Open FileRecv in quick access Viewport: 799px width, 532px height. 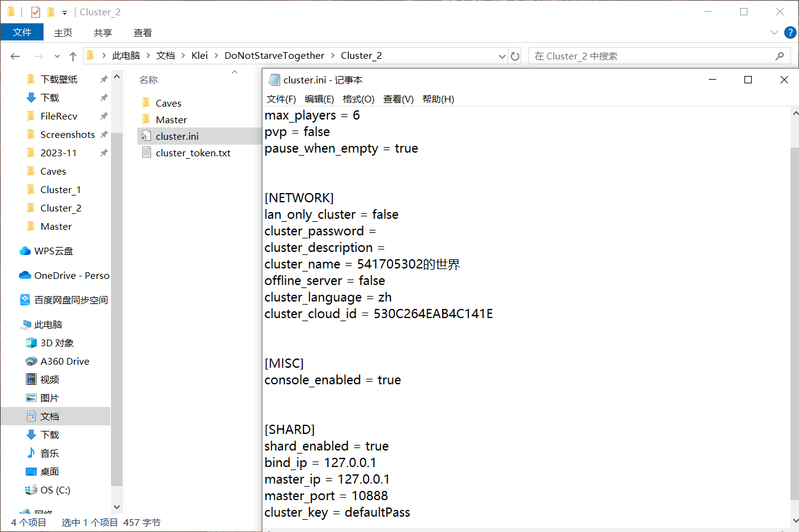coord(59,116)
